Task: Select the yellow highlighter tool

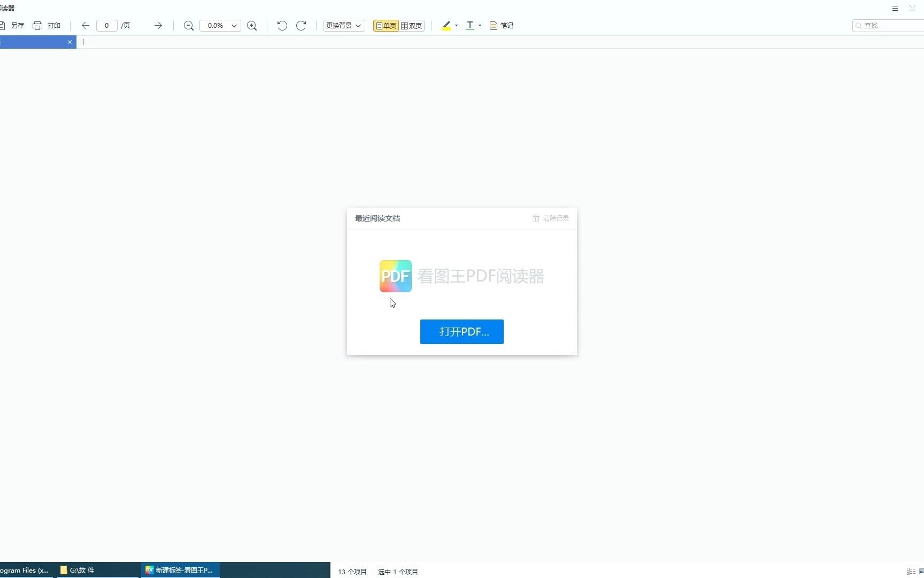Action: pos(446,26)
